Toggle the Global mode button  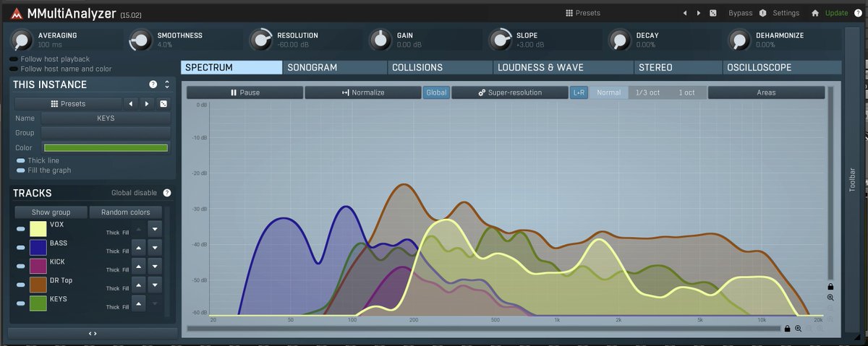tap(436, 92)
